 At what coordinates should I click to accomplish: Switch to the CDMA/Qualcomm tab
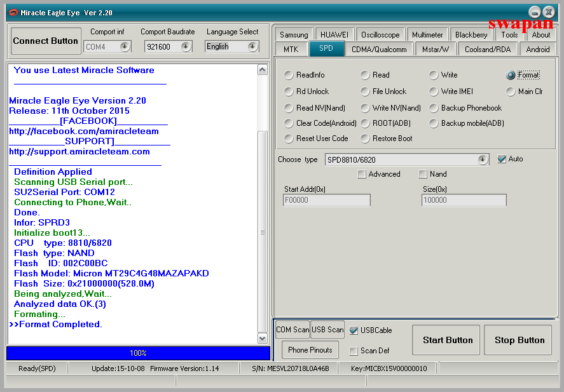click(379, 49)
